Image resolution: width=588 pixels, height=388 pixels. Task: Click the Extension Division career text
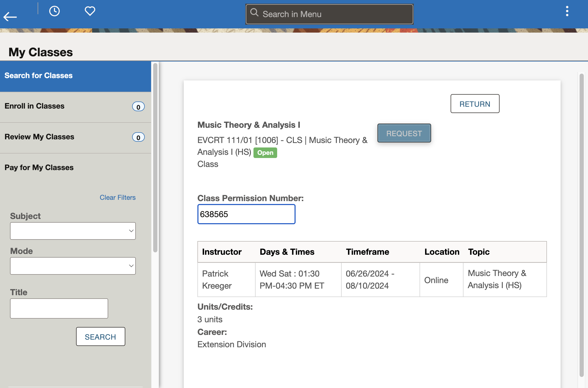[x=232, y=344]
